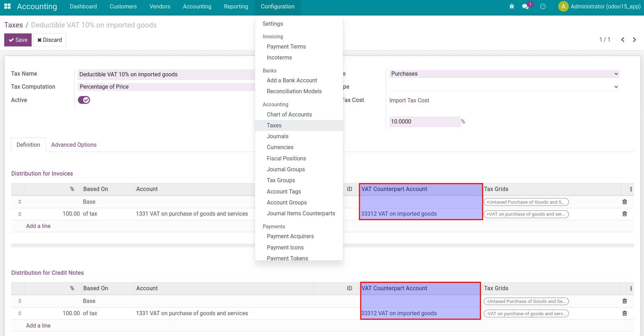Click the activities clock icon

click(x=543, y=6)
